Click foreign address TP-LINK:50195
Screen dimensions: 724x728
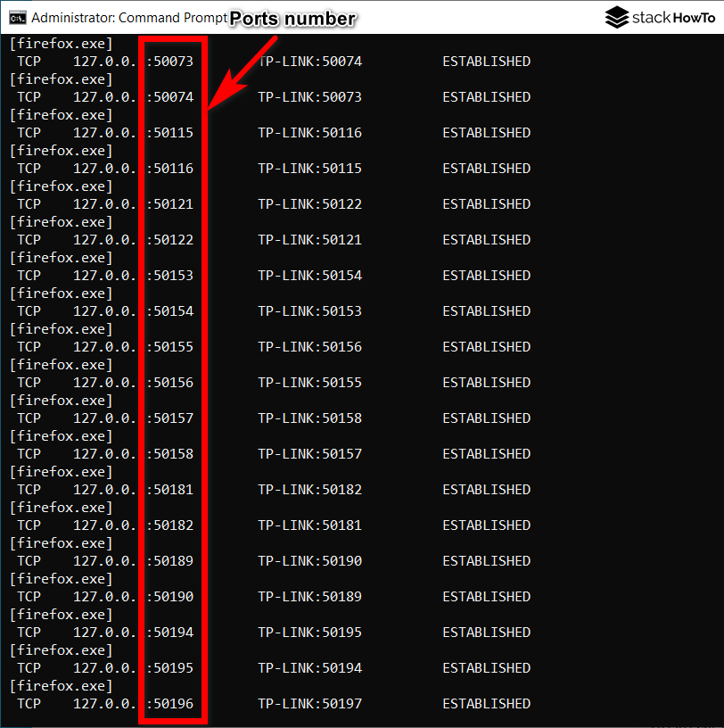(x=310, y=633)
